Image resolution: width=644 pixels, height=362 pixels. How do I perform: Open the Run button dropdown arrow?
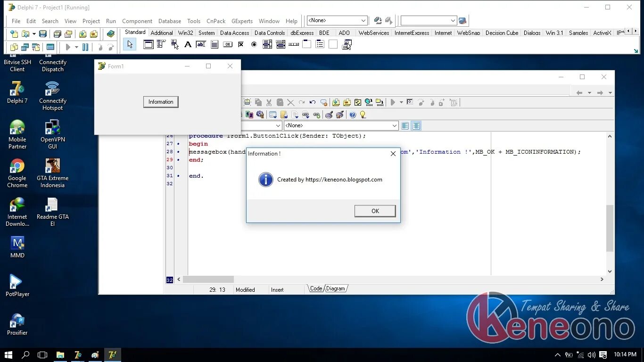[x=76, y=47]
